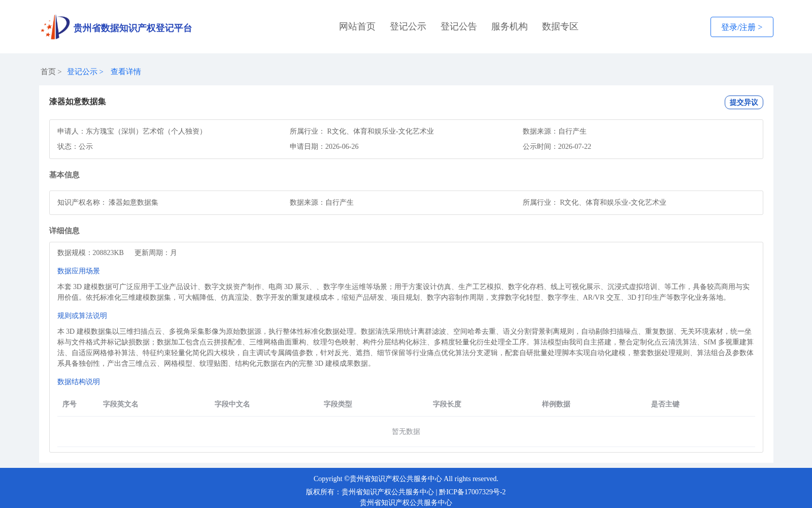Viewport: 812px width, 508px height.
Task: Open the 贵州省数据知识产权登记平台 site title
Action: (132, 28)
